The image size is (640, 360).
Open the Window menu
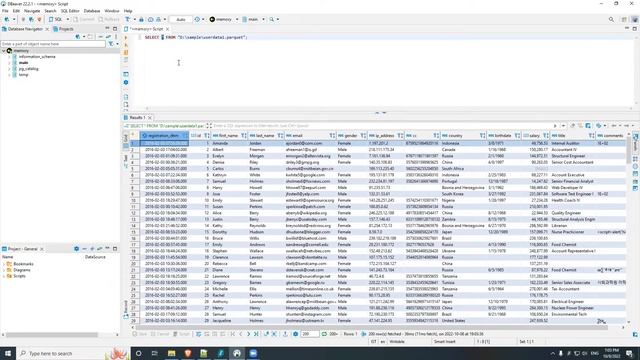pos(112,11)
